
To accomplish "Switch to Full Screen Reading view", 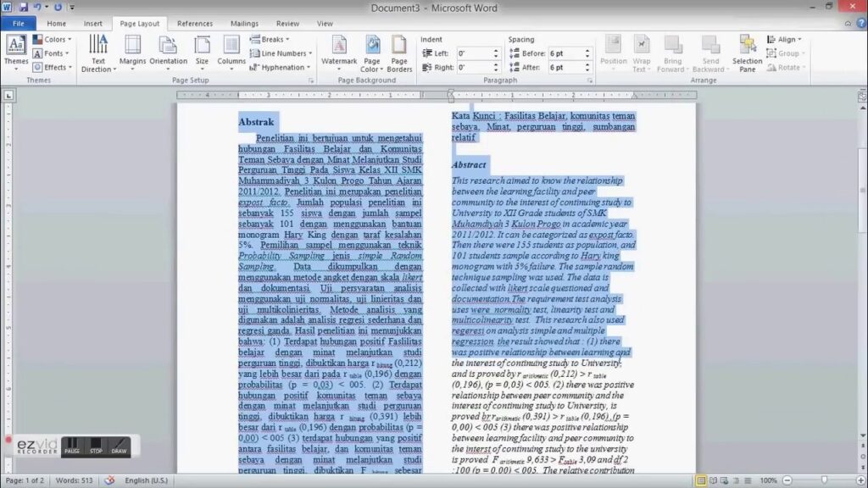I will [x=715, y=480].
